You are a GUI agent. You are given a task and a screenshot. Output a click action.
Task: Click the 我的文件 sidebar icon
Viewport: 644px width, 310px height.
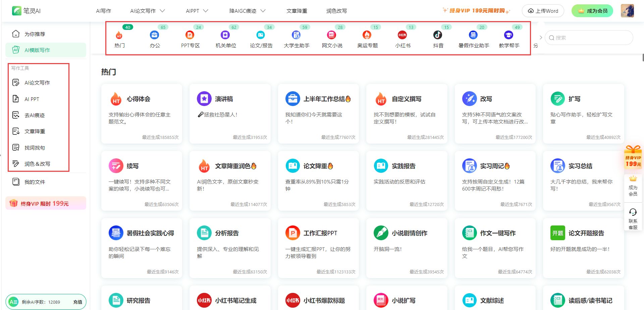[x=16, y=182]
